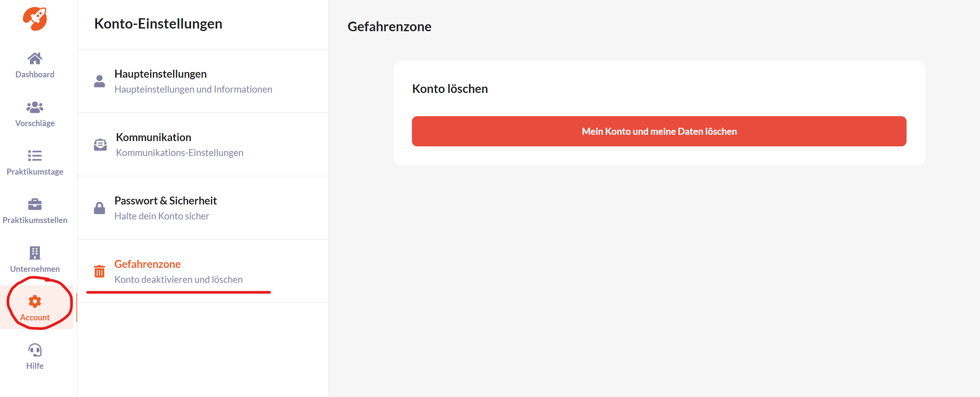Click the Gefahrenzone trash icon
The height and width of the screenshot is (397, 980).
99,271
